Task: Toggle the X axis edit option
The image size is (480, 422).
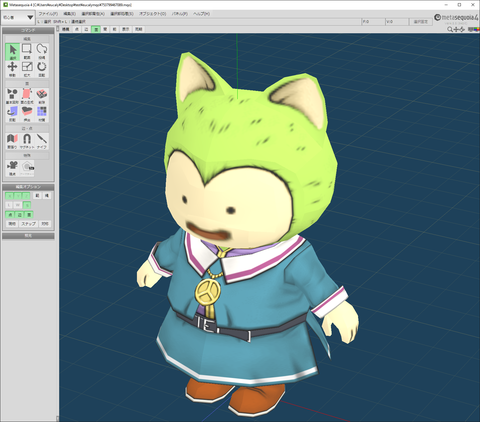Action: point(10,196)
